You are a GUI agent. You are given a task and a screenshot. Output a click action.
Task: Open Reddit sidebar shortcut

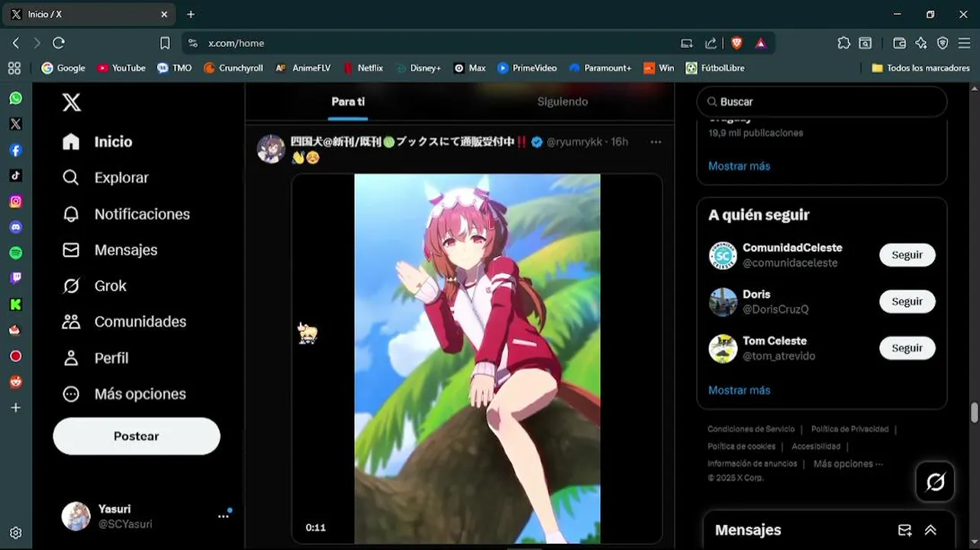coord(15,382)
